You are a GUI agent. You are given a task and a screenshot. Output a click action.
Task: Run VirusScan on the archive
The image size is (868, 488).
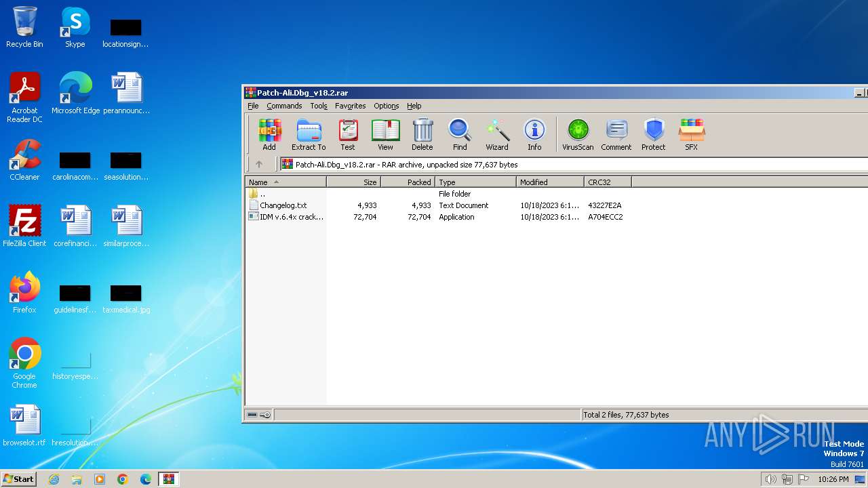(x=578, y=134)
